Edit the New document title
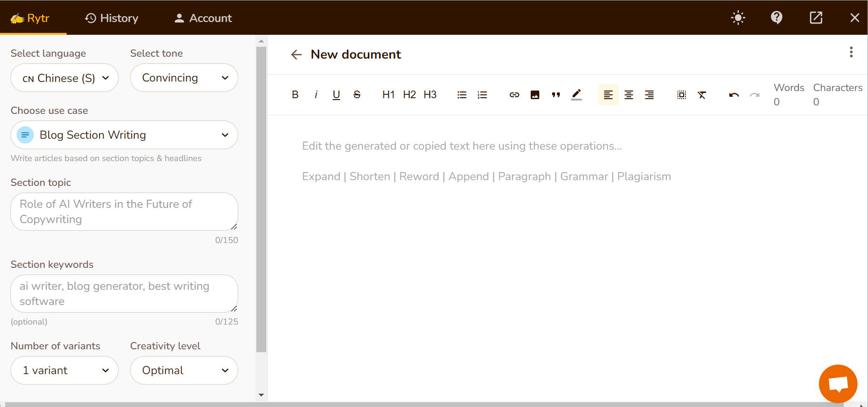868x407 pixels. 356,55
